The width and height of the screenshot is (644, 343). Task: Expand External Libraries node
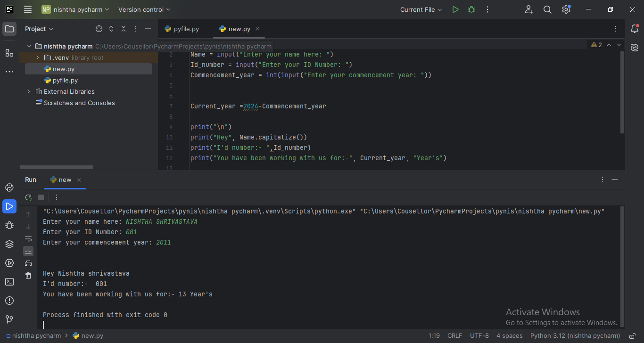click(29, 91)
